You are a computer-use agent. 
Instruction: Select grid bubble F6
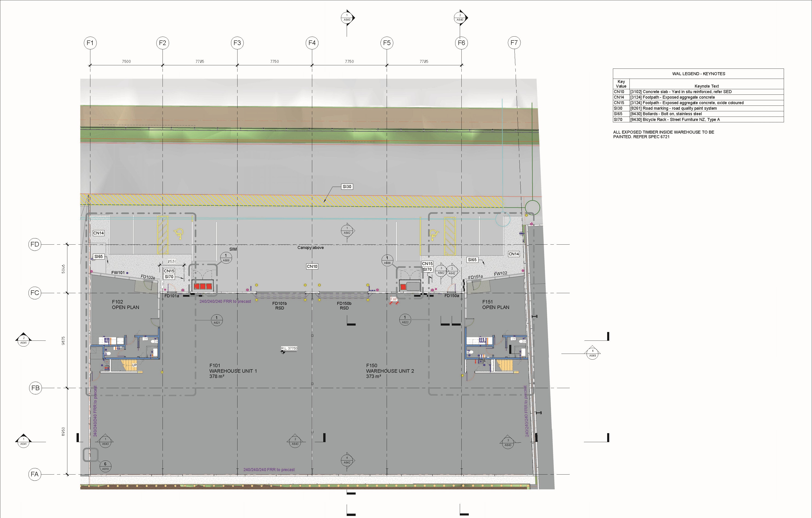tap(461, 43)
